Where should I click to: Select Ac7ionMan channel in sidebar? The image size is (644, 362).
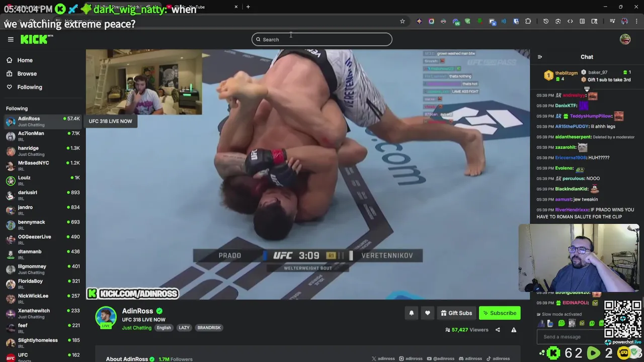[43, 136]
